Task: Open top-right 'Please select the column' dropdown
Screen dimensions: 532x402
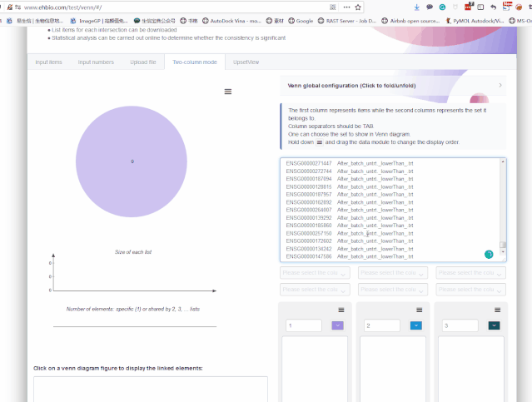Action: [471, 273]
